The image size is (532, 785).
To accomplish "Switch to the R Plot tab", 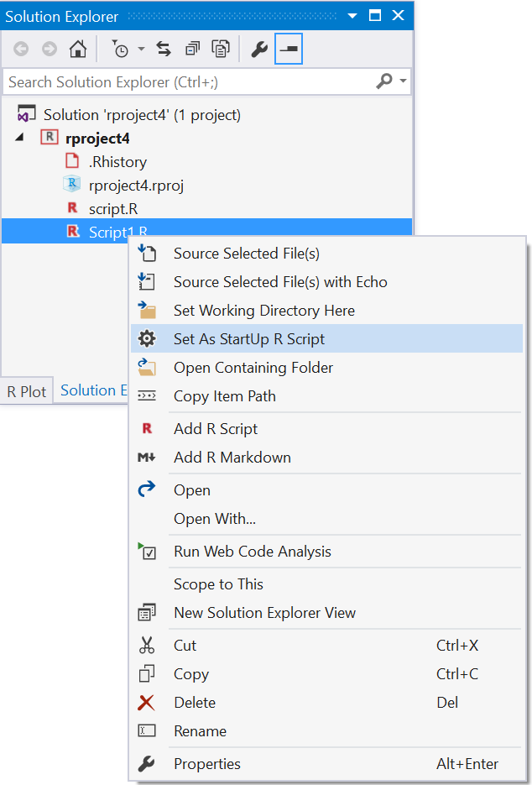I will [x=27, y=391].
